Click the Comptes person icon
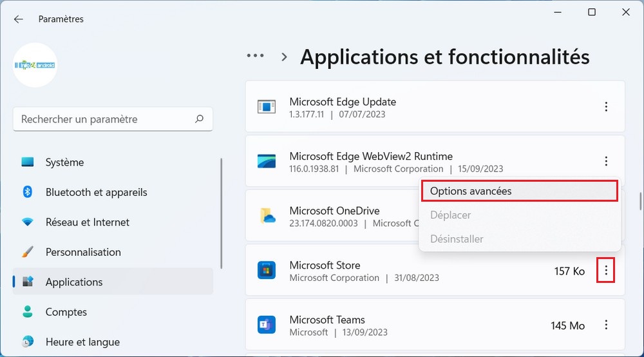Viewport: 644px width, 357px height. click(x=28, y=311)
